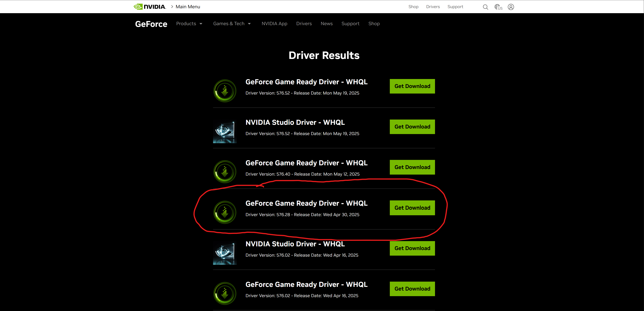
Task: Click the 576.52 Studio Driver thumbnail icon
Action: tap(225, 131)
